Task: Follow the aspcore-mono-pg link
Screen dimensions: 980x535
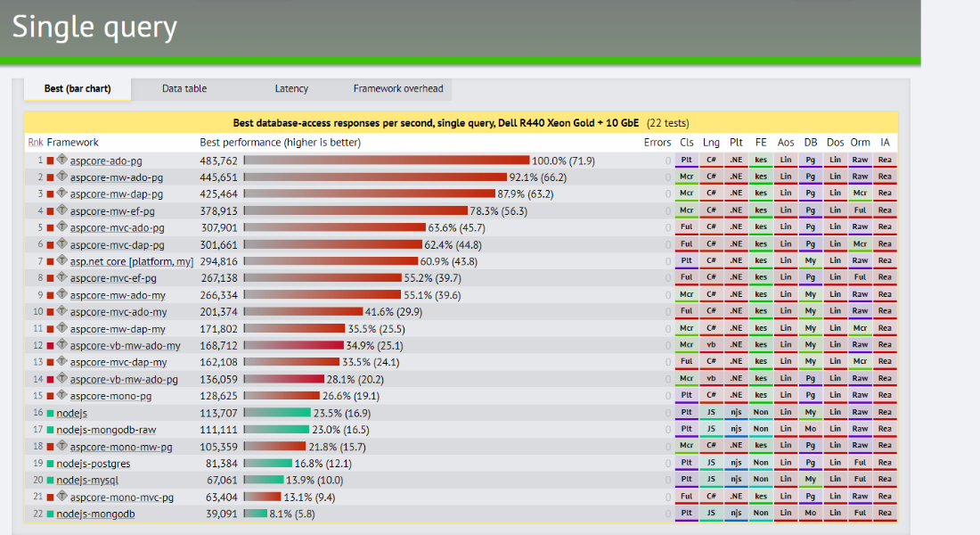Action: tap(110, 396)
